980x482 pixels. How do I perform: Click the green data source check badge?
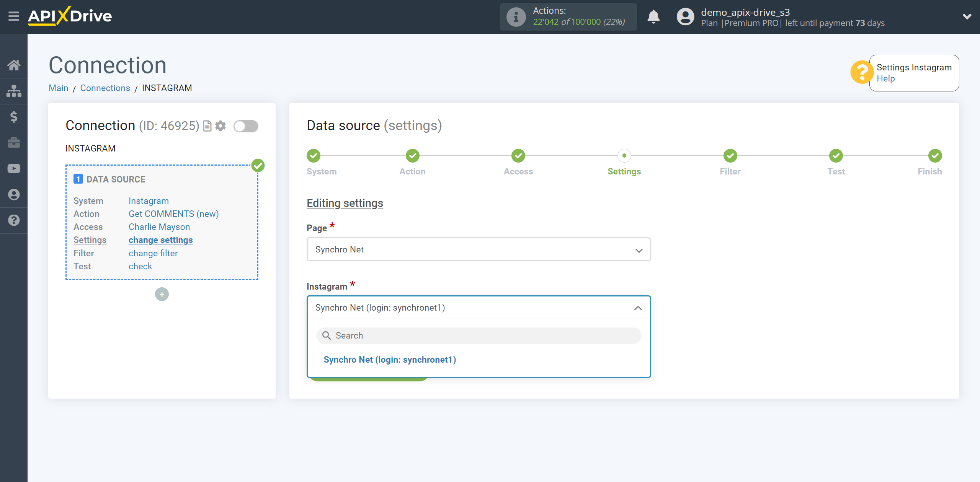point(258,166)
